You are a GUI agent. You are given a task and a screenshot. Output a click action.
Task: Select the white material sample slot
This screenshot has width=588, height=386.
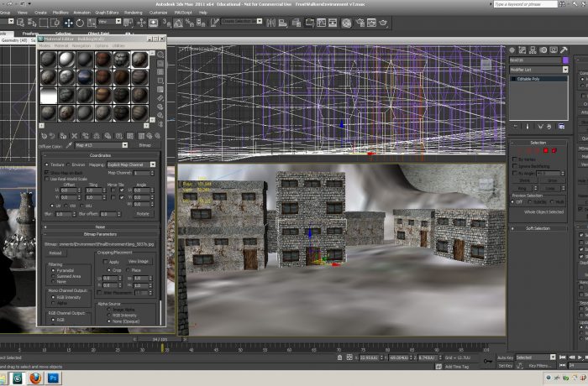click(x=49, y=96)
